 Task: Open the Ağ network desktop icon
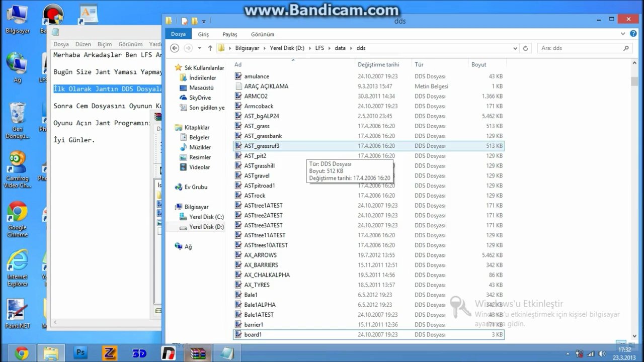17,68
